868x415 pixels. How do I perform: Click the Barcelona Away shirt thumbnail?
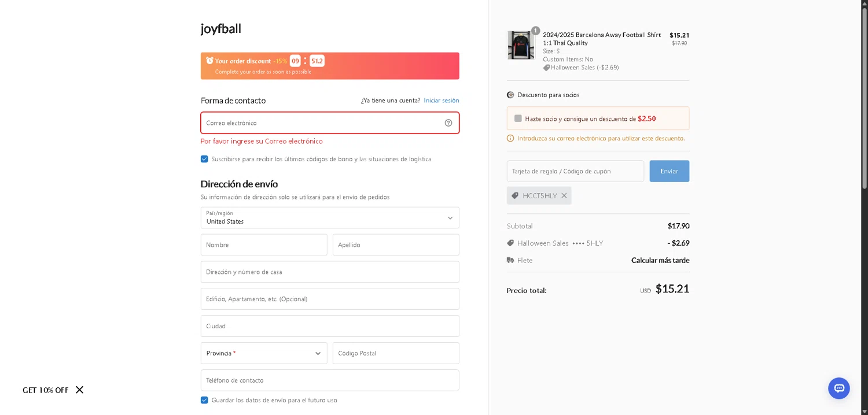(521, 45)
